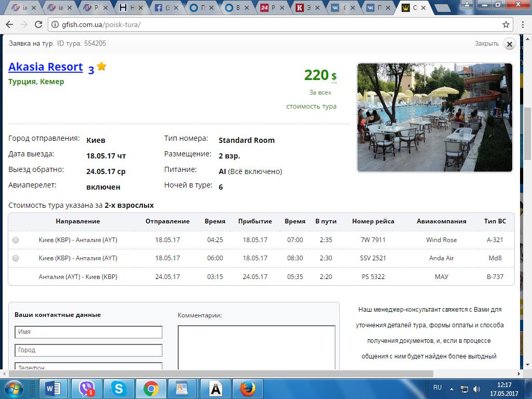Screen dimensions: 532x399
Task: Open the RU language switcher
Action: tap(437, 388)
